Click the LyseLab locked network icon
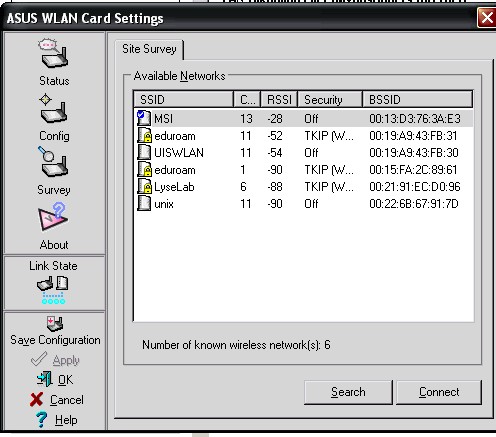 coord(145,187)
